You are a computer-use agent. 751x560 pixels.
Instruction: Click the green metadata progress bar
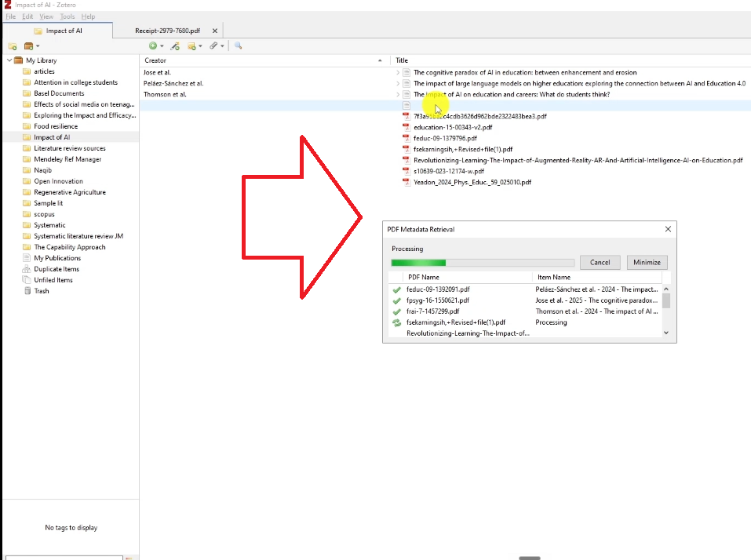(483, 262)
